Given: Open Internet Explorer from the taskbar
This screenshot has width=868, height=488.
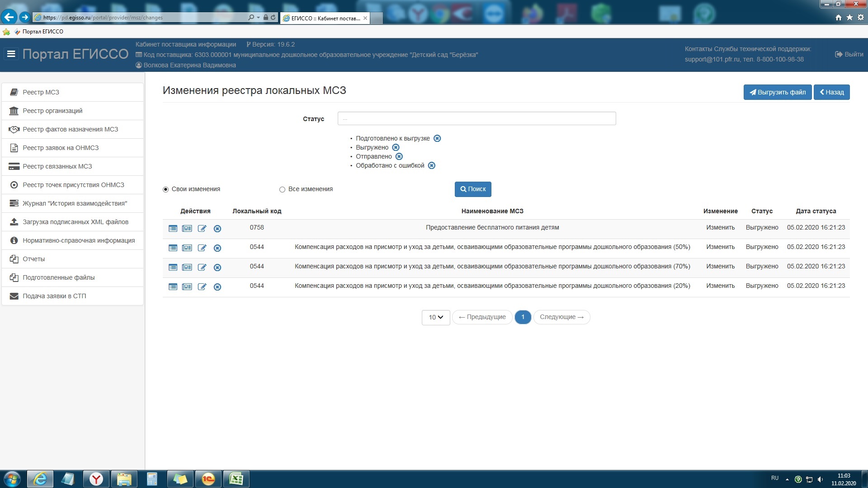Looking at the screenshot, I should [x=40, y=479].
